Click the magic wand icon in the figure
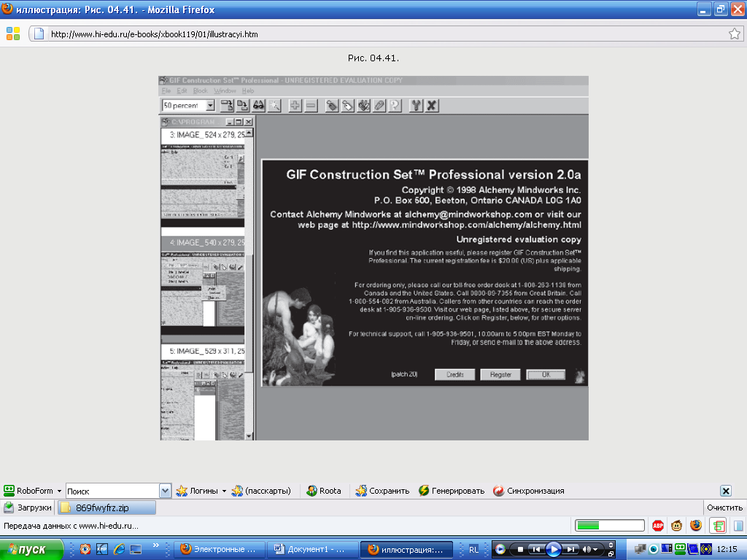The width and height of the screenshot is (747, 560). click(x=275, y=105)
